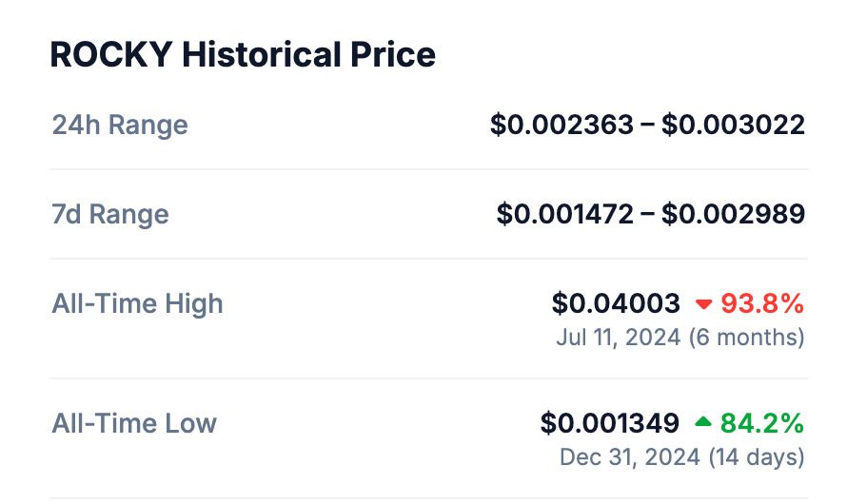Click the Jul 11, 2024 date
Image resolution: width=847 pixels, height=504 pixels.
(619, 338)
